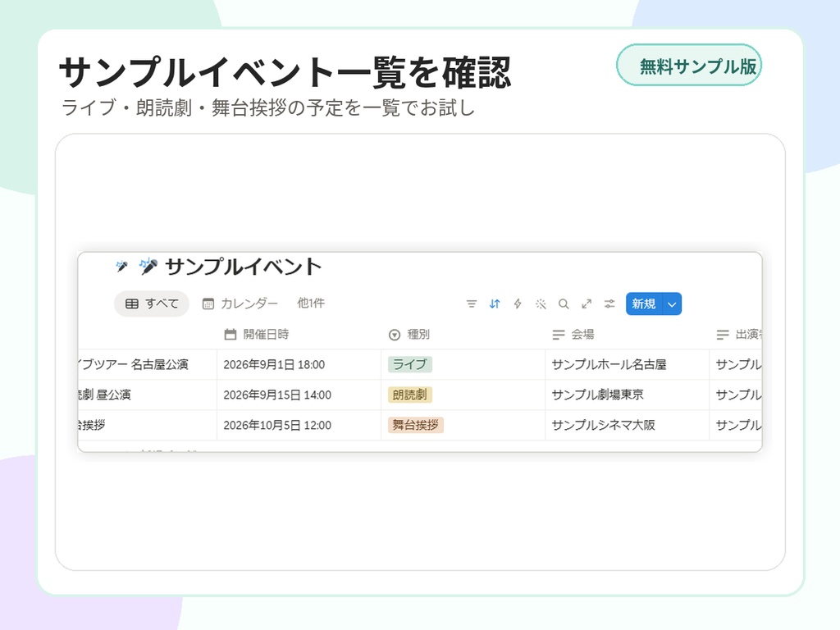This screenshot has height=630, width=840.
Task: Click the heading サンプルイベント一覧を確認
Action: 285,72
